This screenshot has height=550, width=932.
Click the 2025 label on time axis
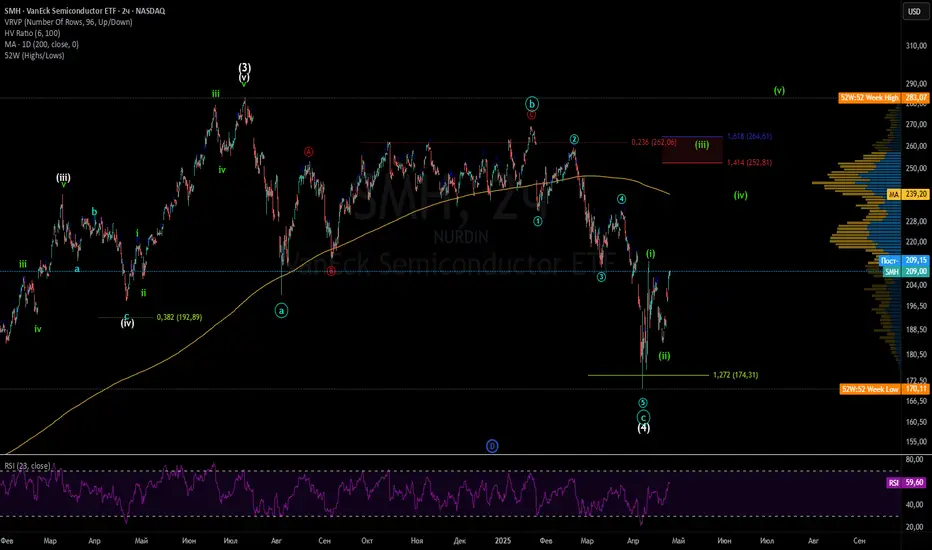503,540
